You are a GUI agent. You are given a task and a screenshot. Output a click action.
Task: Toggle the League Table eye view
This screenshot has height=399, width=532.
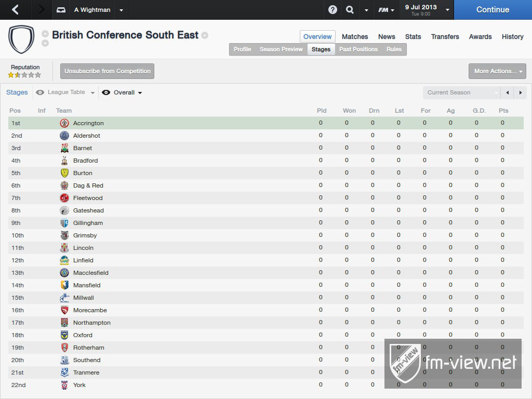point(40,92)
